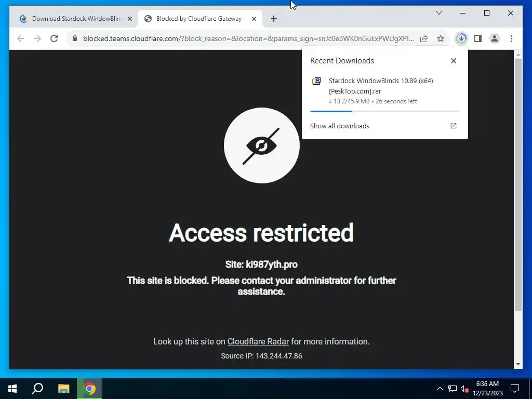The image size is (532, 399).
Task: Open the Chrome profile avatar
Action: point(495,38)
